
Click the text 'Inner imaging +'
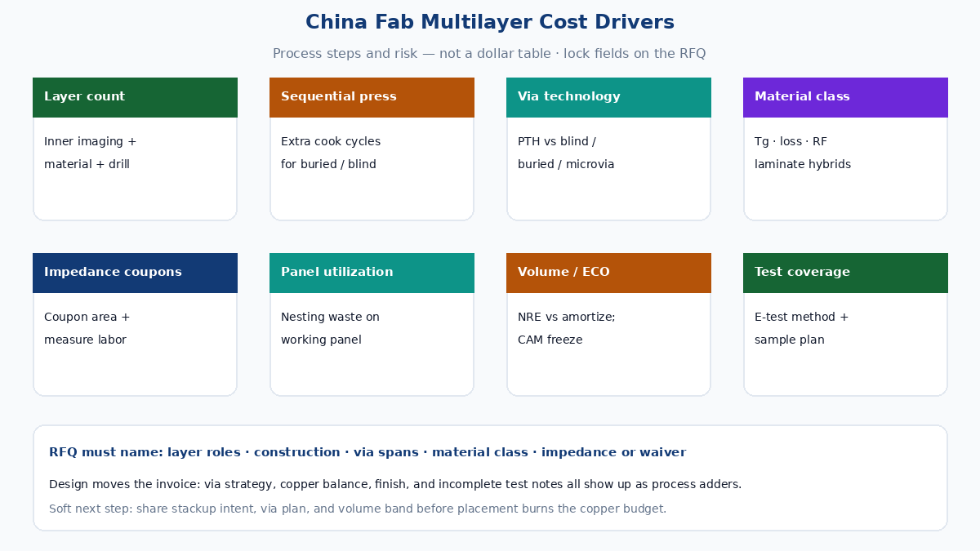point(91,142)
